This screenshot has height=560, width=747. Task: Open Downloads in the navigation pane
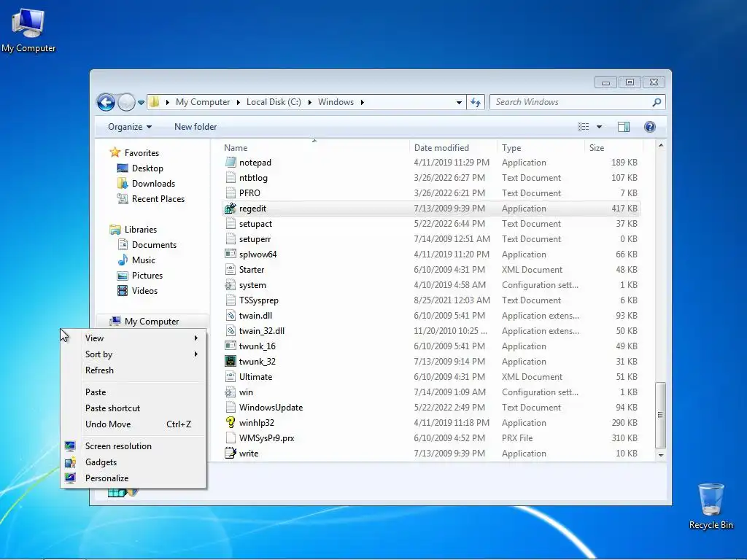coord(153,183)
